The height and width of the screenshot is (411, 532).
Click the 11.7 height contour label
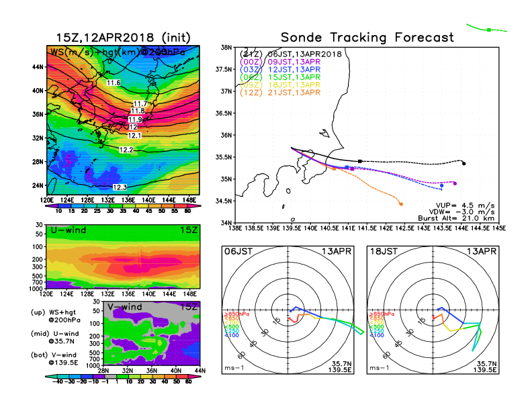pos(140,104)
